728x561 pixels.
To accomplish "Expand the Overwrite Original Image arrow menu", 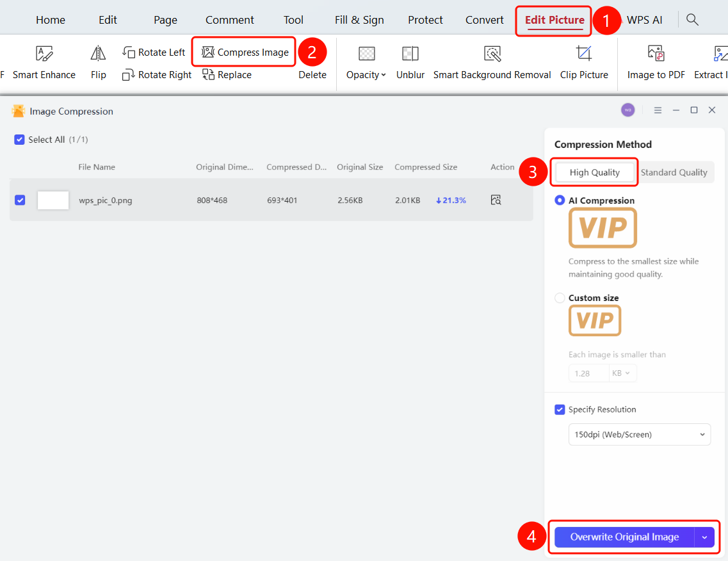I will click(x=704, y=537).
